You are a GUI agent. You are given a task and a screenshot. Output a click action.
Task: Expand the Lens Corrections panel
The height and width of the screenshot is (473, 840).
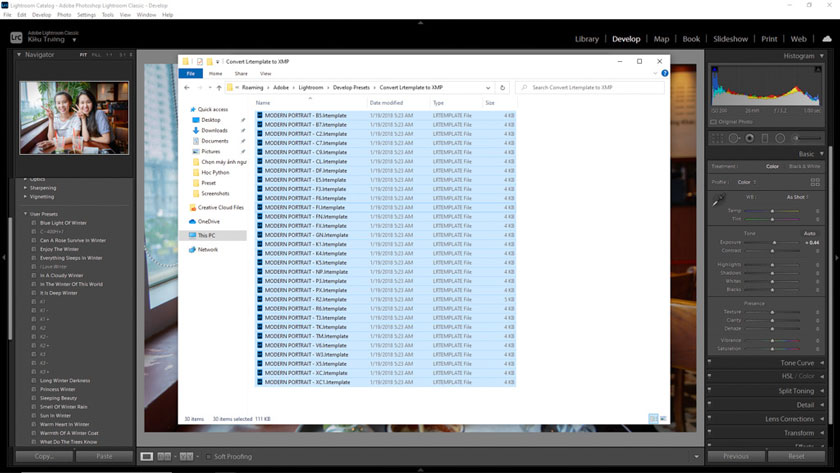pos(822,419)
